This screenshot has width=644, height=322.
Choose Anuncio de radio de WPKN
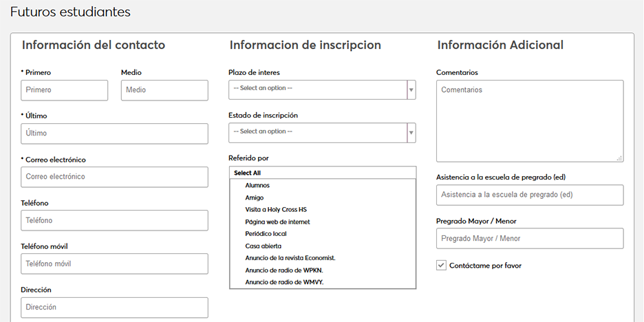(x=284, y=270)
